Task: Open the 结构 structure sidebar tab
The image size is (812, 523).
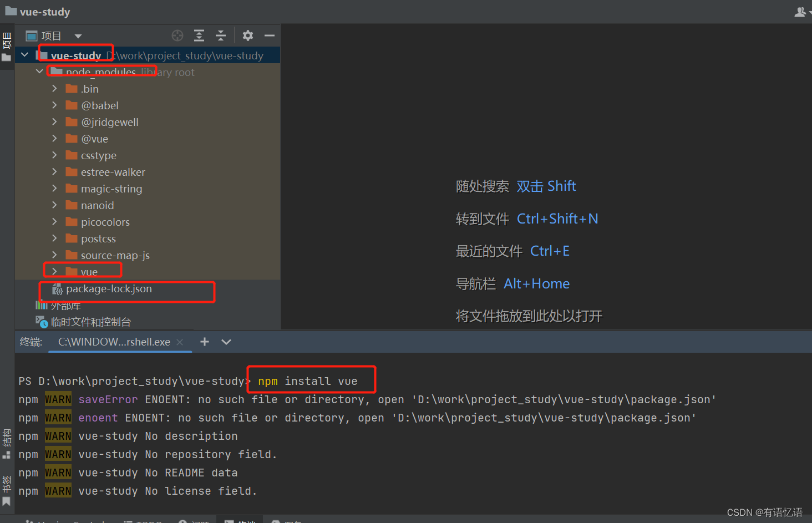Action: point(7,444)
